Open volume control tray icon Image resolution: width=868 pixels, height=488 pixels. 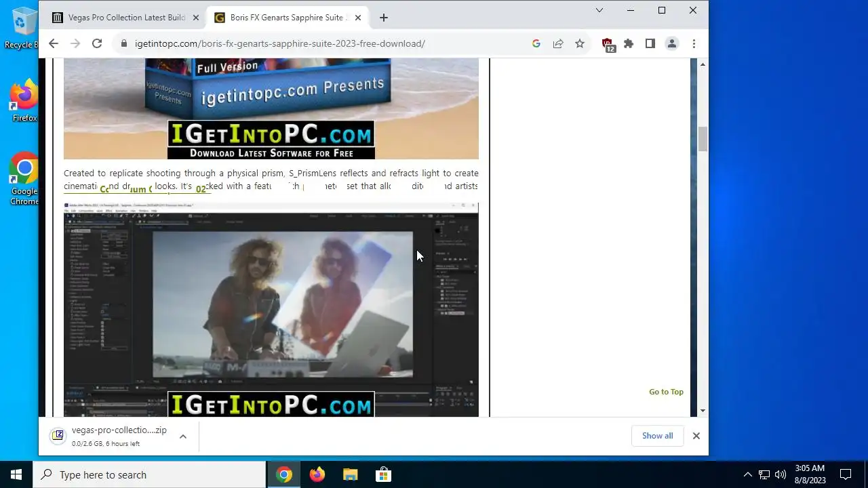coord(781,474)
